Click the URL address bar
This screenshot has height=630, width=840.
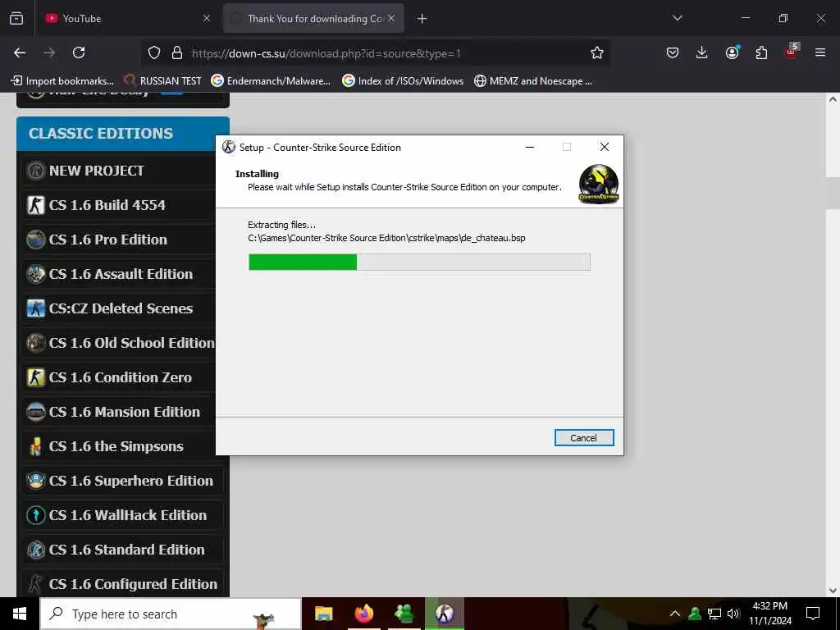coord(375,53)
